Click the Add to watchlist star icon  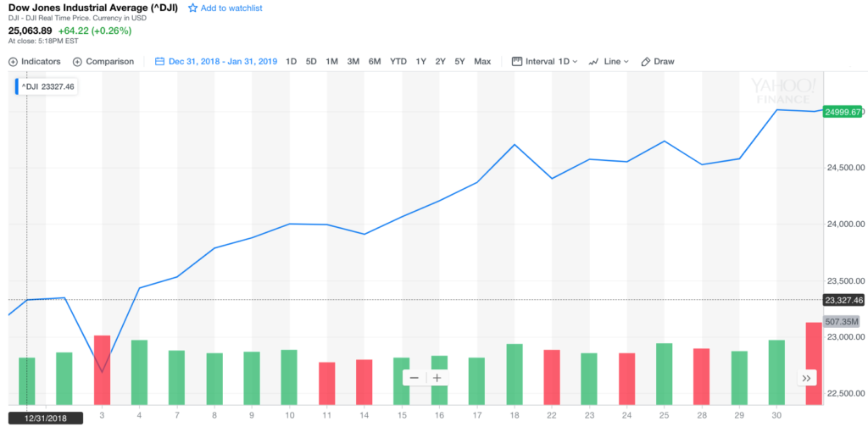[x=192, y=8]
